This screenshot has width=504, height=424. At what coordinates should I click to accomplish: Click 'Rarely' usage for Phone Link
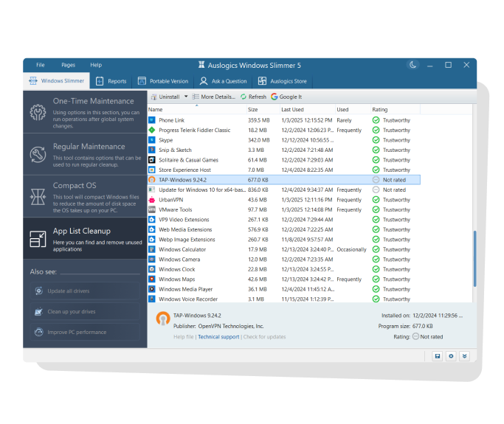(345, 120)
